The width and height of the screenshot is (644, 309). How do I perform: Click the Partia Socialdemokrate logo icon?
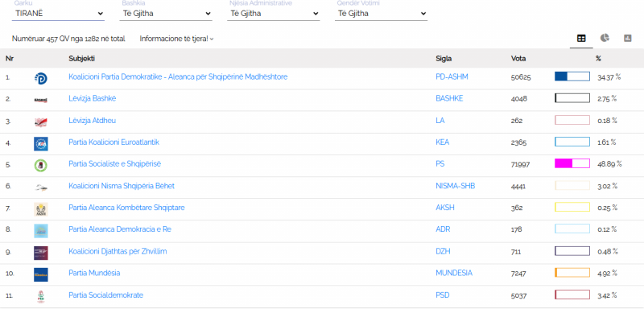point(41,296)
